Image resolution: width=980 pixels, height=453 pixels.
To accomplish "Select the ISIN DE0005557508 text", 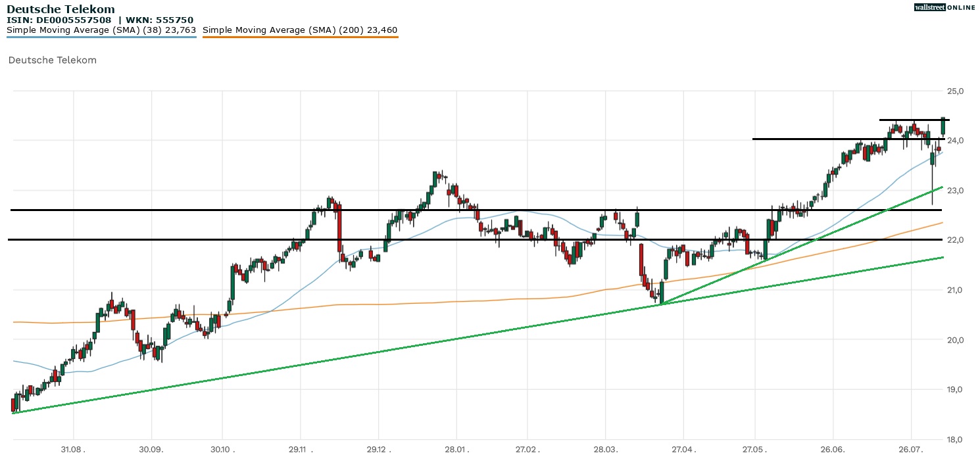I will (59, 20).
